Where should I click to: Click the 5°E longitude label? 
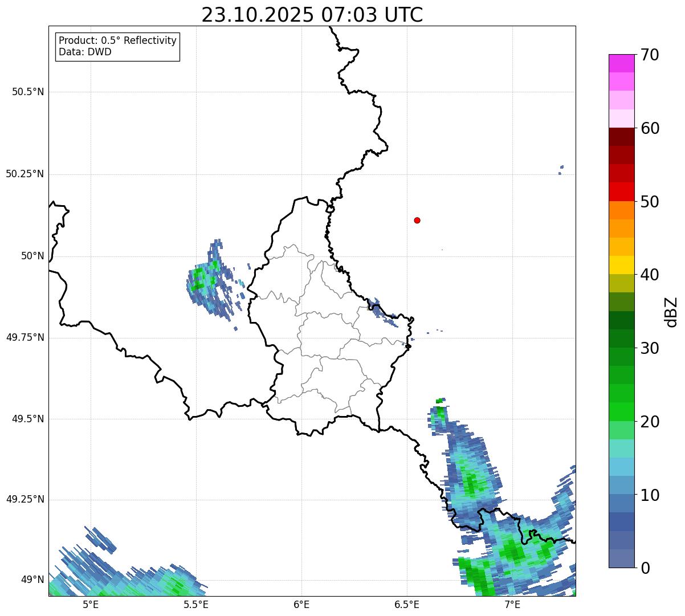91,605
